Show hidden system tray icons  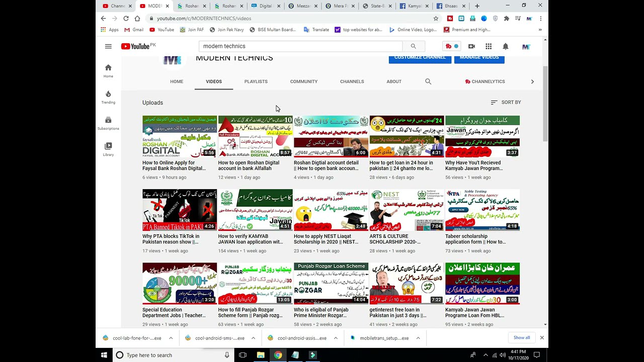(486, 355)
